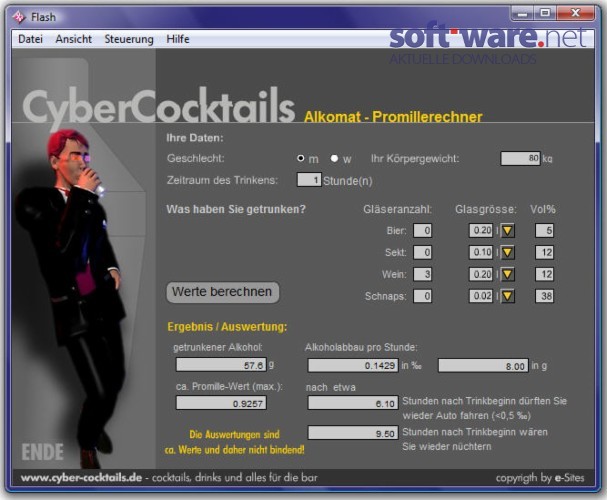Image resolution: width=607 pixels, height=500 pixels.
Task: Open the Sekt glass size dropdown arrow
Action: (507, 253)
